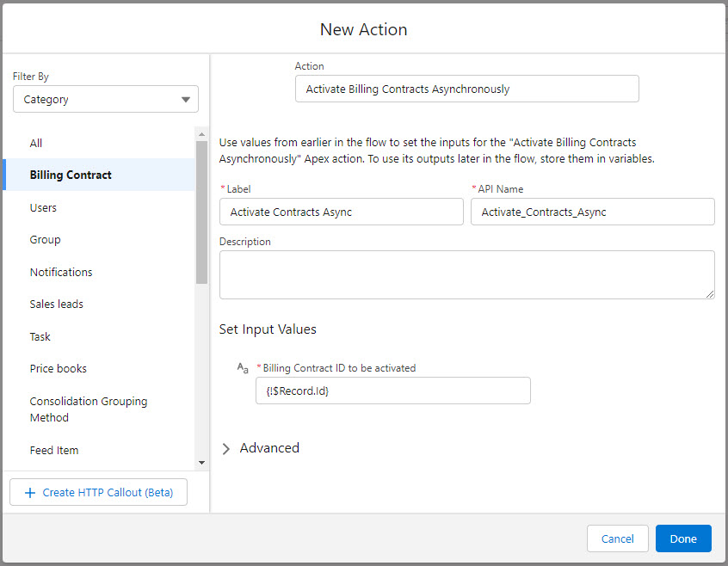Pick the Price books category

pyautogui.click(x=59, y=368)
